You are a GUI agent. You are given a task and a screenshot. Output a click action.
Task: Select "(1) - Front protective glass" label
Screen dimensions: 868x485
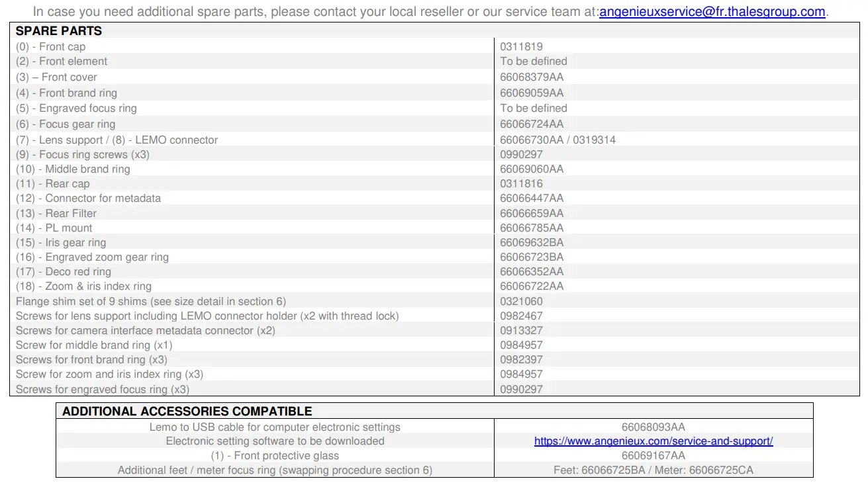(x=275, y=456)
